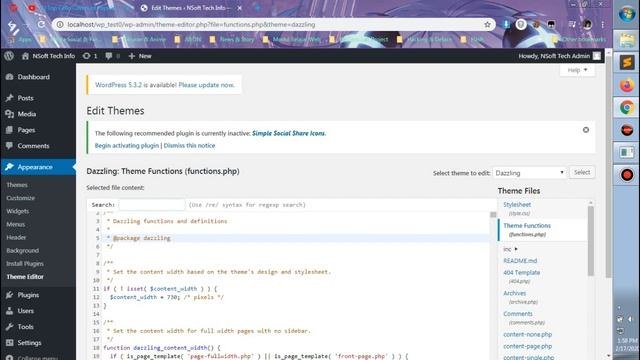
Task: Open Sublime Text from the taskbar
Action: point(627,62)
